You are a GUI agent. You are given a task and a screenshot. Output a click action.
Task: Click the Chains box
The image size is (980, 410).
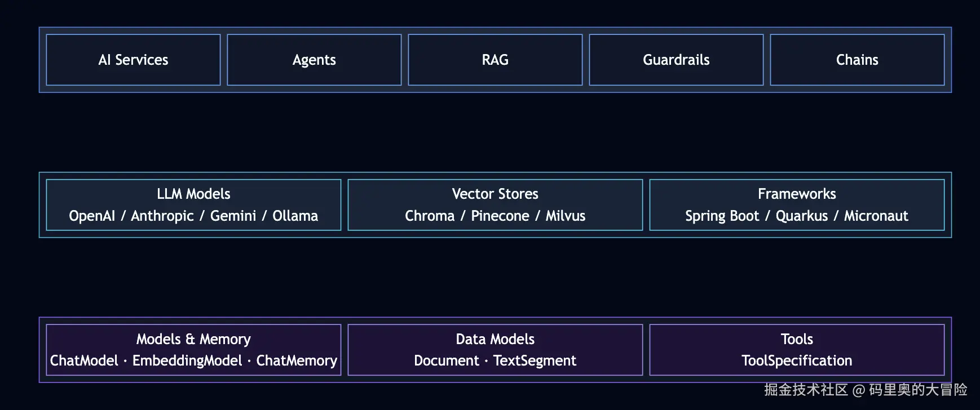857,60
